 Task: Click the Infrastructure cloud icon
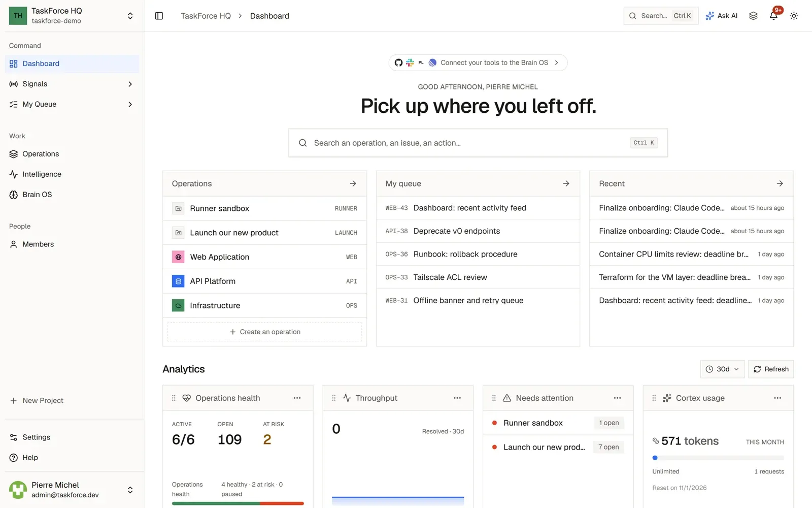coord(178,305)
